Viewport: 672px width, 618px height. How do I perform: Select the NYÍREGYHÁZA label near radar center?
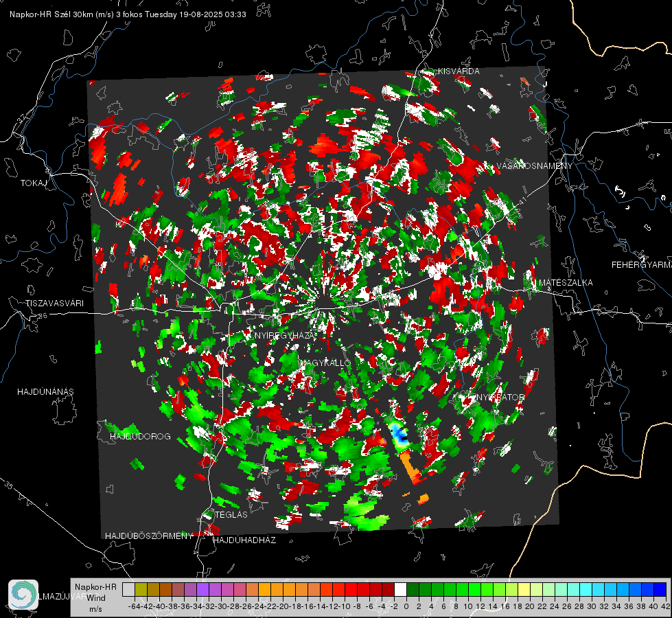pyautogui.click(x=285, y=335)
